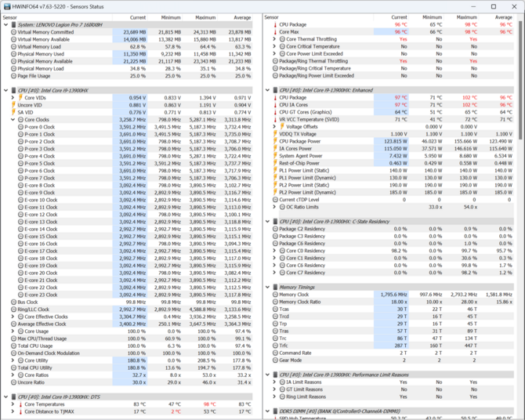The image size is (525, 420).
Task: Click the right pane Sensor column header
Action: [318, 17]
